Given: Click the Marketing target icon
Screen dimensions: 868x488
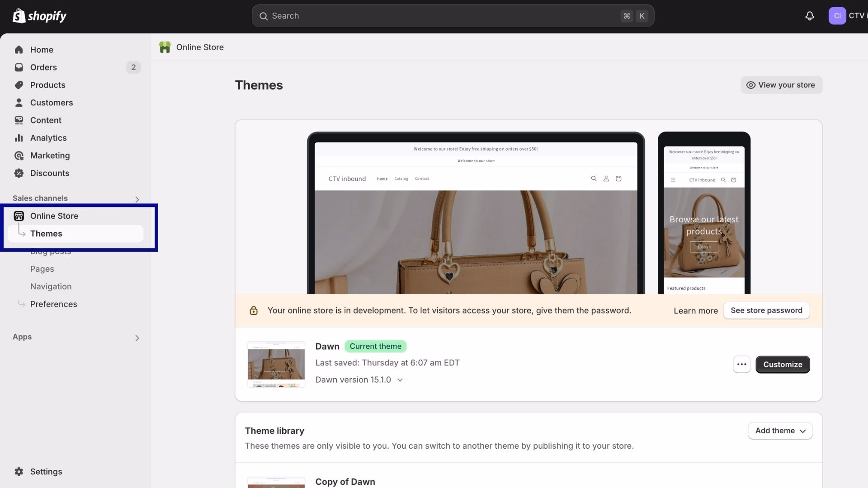Looking at the screenshot, I should coord(19,155).
